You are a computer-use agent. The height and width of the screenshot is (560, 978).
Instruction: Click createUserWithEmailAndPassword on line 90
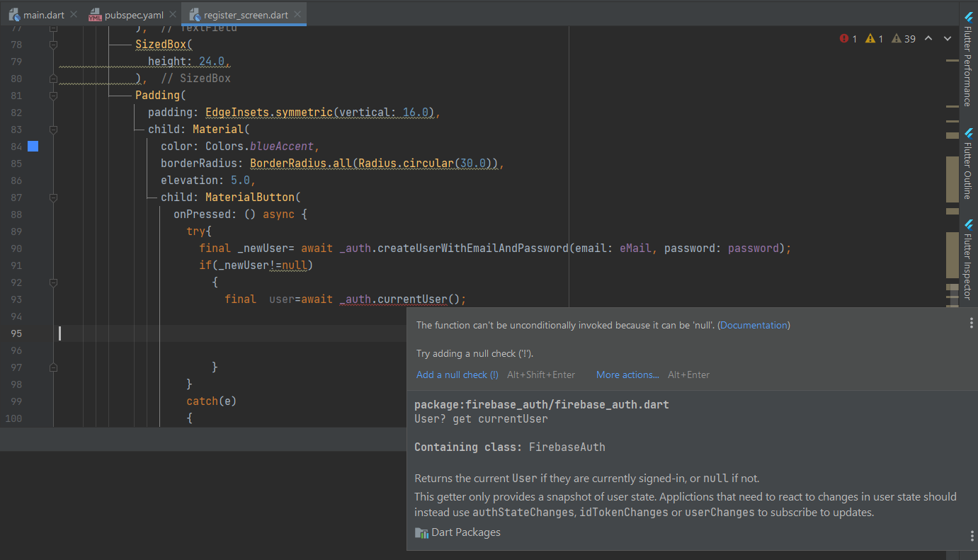click(x=473, y=248)
